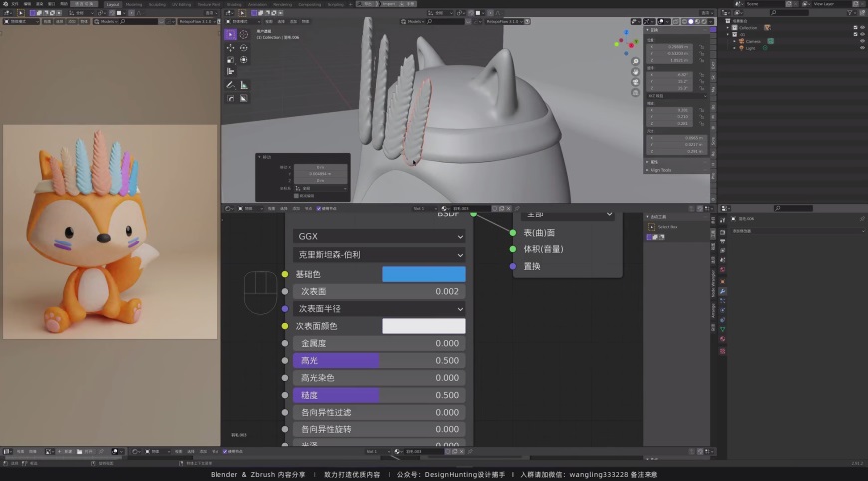Toggle location X lock icon in Transform panel
Viewport: 868px width, 481px height.
coord(702,47)
